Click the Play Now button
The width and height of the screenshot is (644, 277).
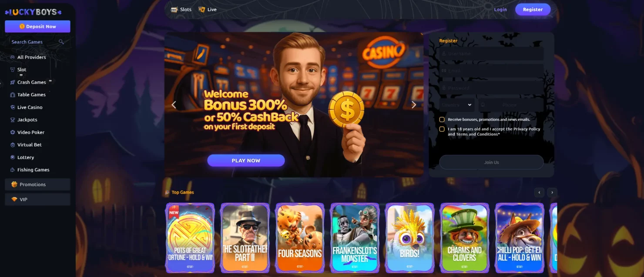pos(246,160)
